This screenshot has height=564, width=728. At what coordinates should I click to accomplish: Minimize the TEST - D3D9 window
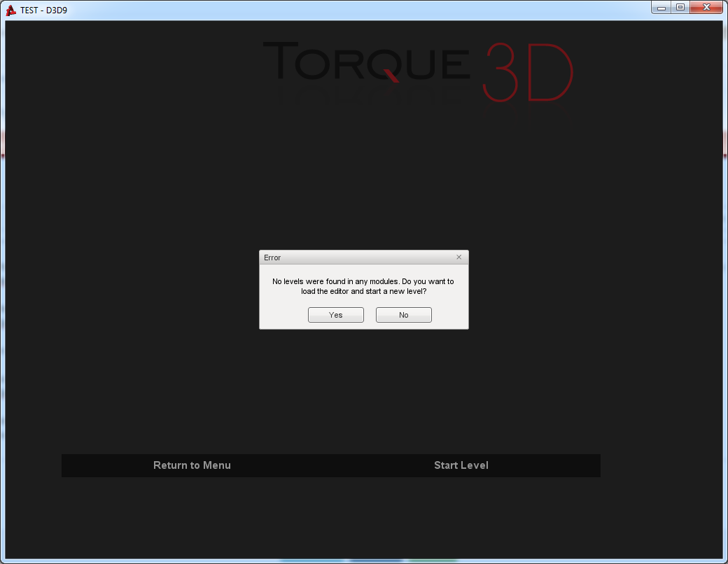(x=661, y=8)
